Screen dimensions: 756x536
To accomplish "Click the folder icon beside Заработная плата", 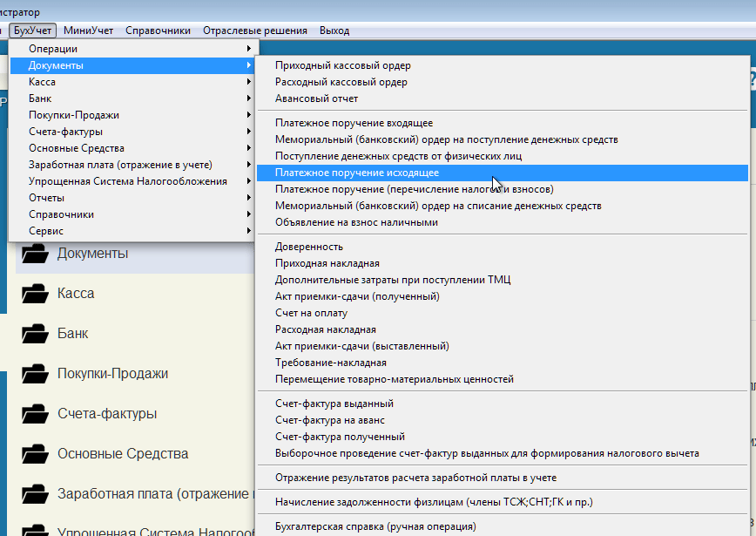I will [x=35, y=493].
